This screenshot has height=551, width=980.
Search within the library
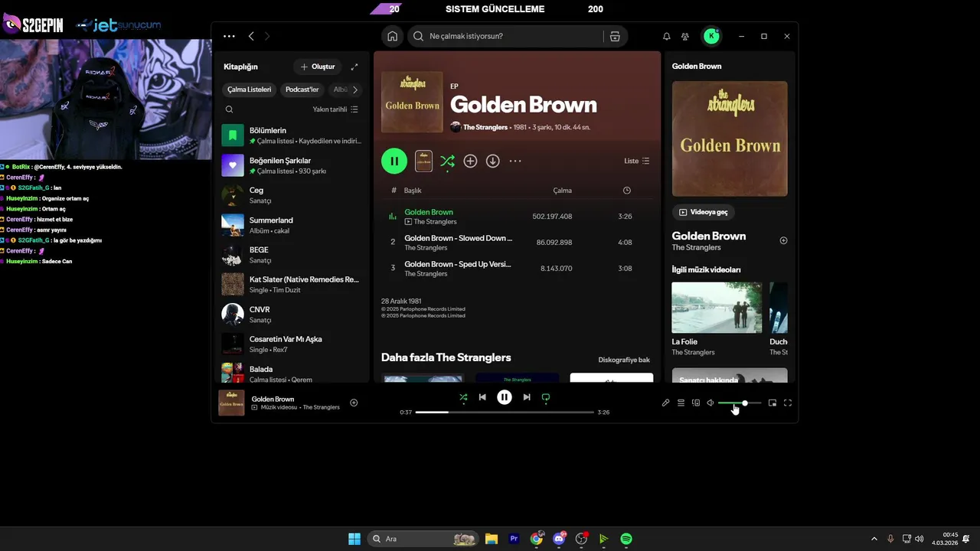[x=229, y=109]
